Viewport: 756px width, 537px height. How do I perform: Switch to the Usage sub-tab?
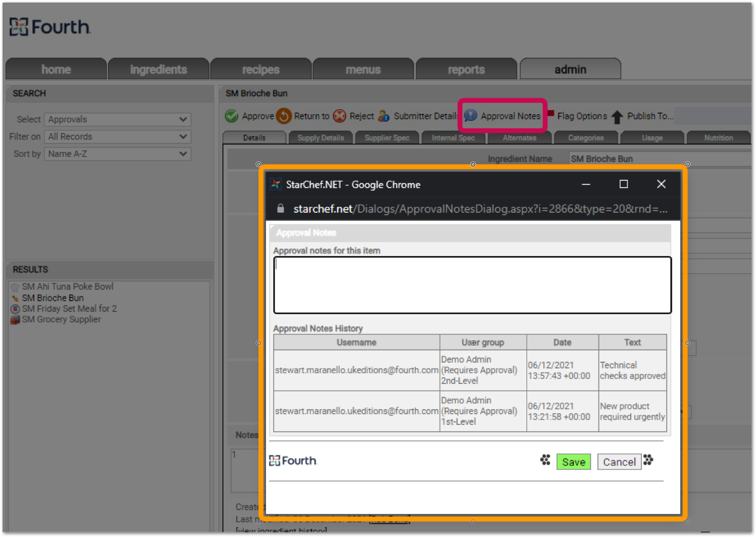click(652, 138)
